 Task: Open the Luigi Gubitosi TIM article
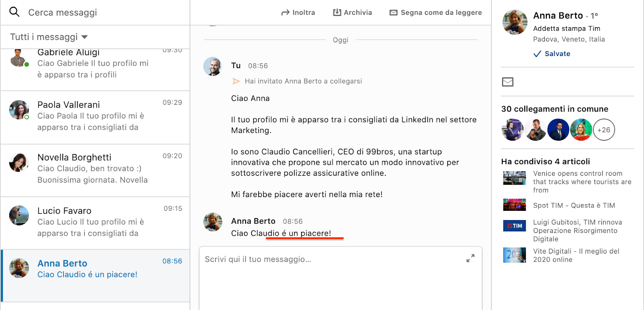point(578,231)
